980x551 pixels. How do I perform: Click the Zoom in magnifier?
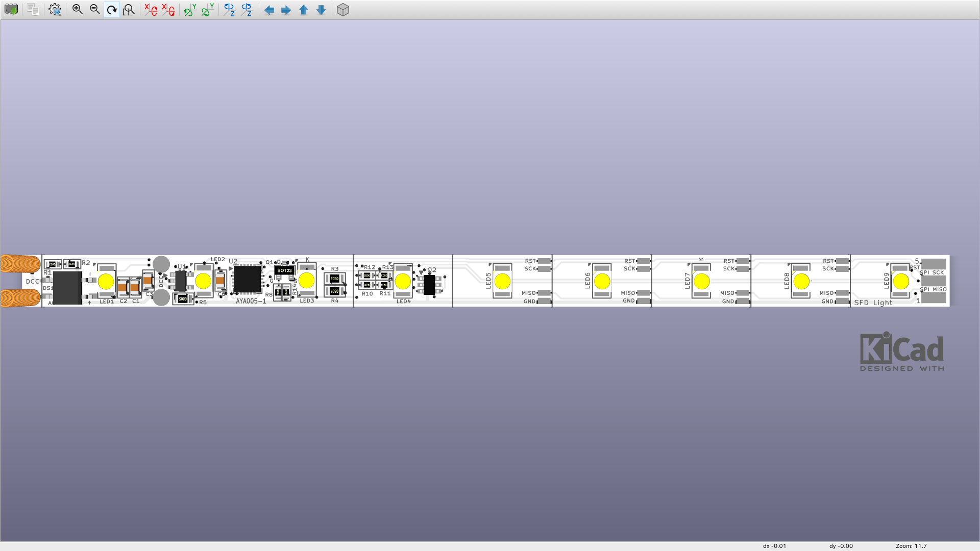[78, 10]
